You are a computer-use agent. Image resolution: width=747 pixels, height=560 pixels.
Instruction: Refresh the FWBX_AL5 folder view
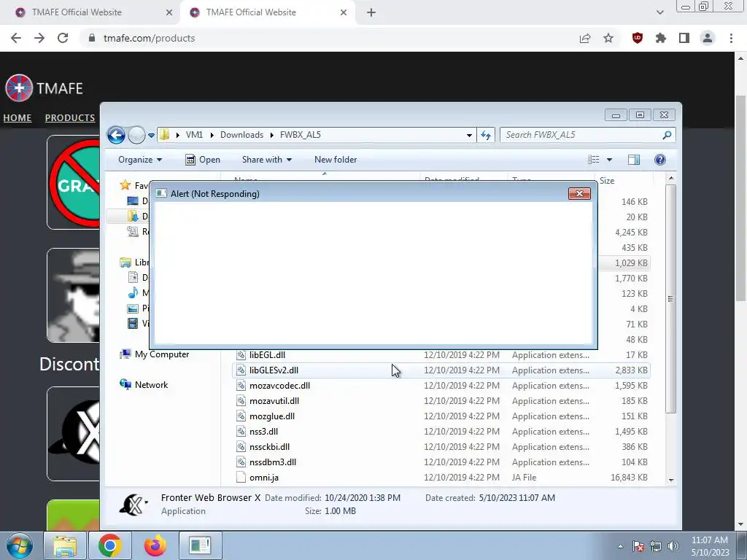[485, 135]
